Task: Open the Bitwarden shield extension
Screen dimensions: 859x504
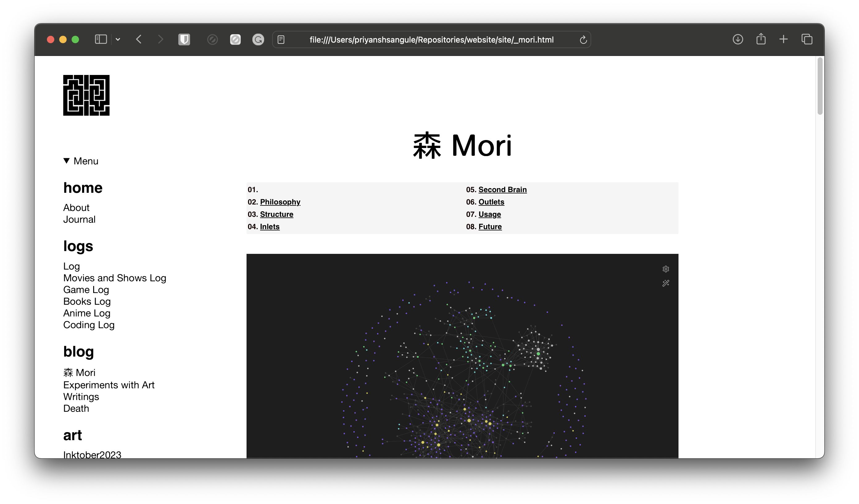Action: coord(184,39)
